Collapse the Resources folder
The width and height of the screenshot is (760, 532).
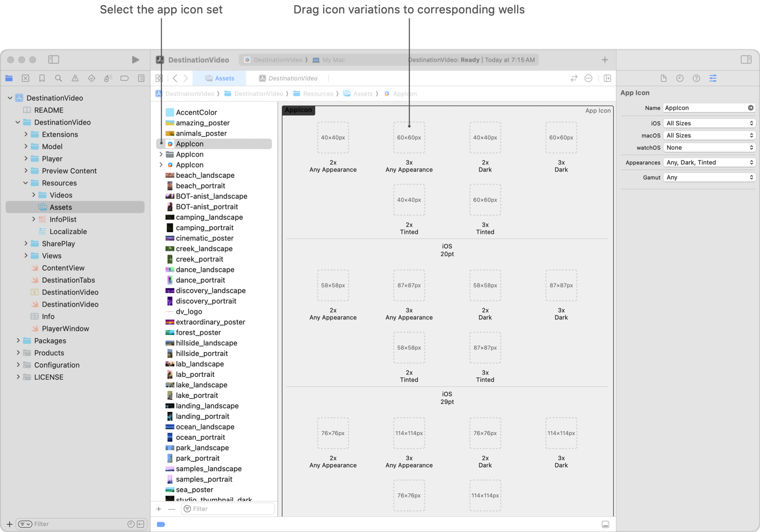pos(26,183)
